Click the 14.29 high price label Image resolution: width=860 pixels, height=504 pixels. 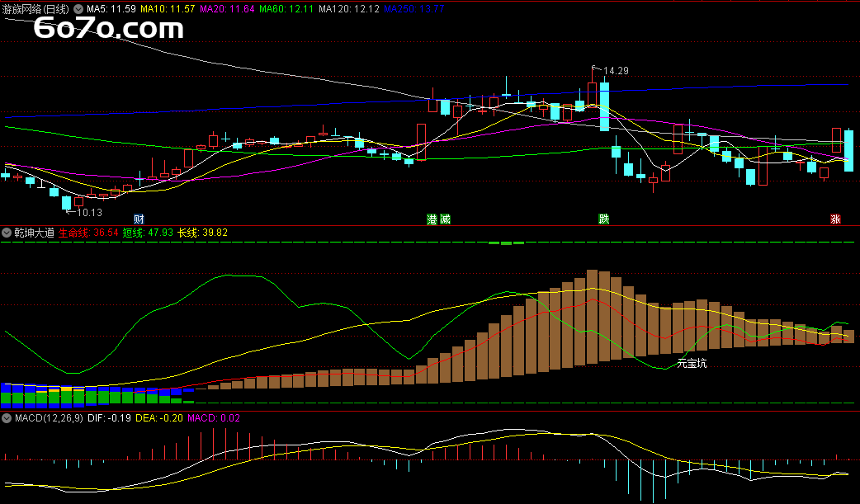pos(616,71)
